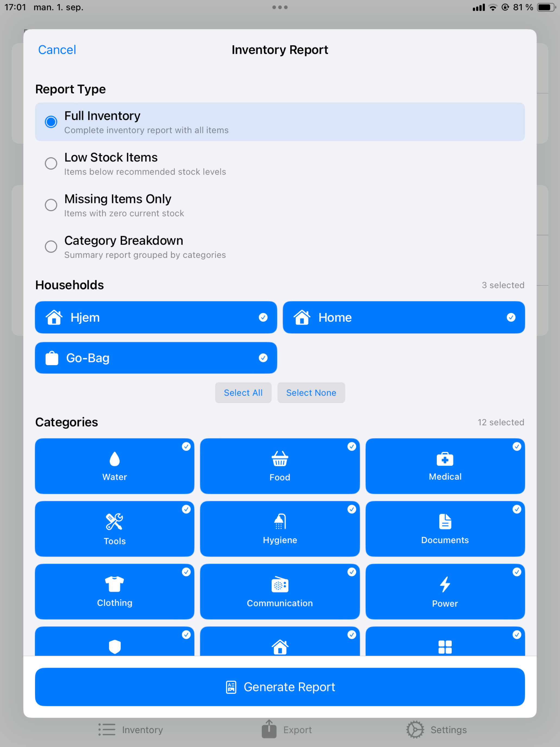Tap the Food category label

pyautogui.click(x=280, y=477)
